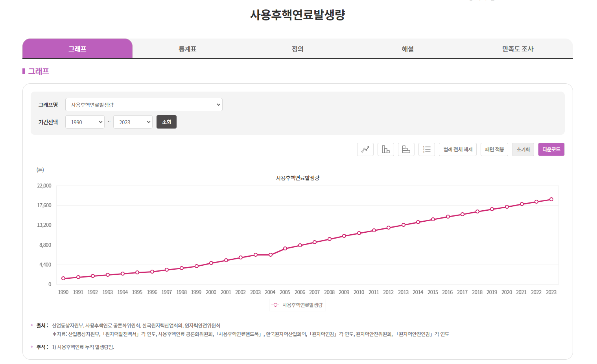Click the 출처 source label
Viewport: 597px width, 364px height.
click(42, 325)
